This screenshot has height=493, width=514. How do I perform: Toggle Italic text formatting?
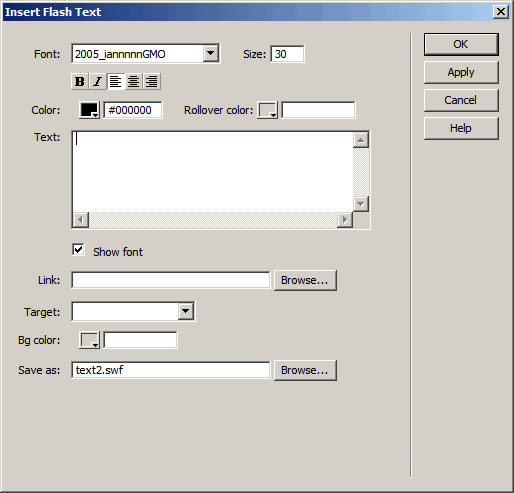(x=97, y=81)
